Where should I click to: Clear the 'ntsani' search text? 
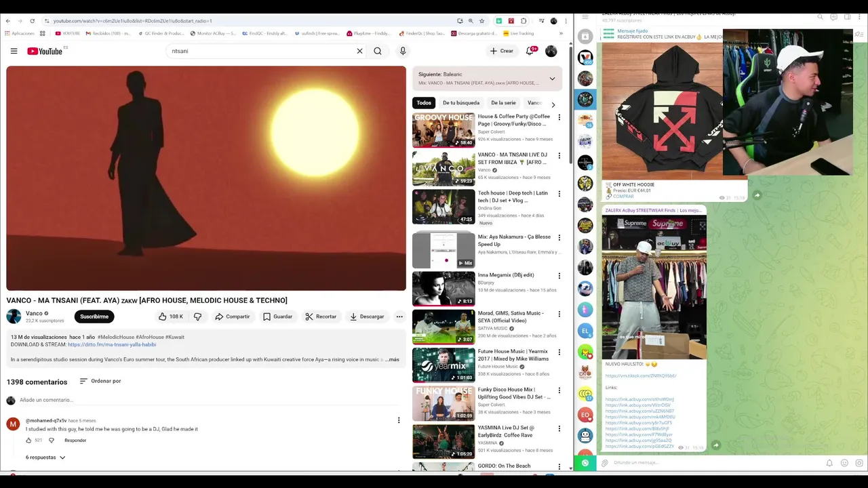(x=359, y=51)
